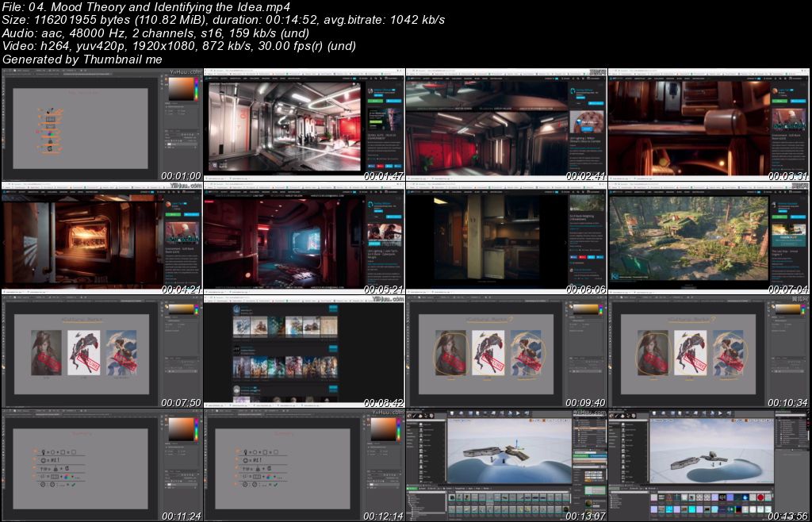Image resolution: width=812 pixels, height=522 pixels.
Task: Click the rainbow hue slider in the 00:01:00 color picker
Action: 196,90
